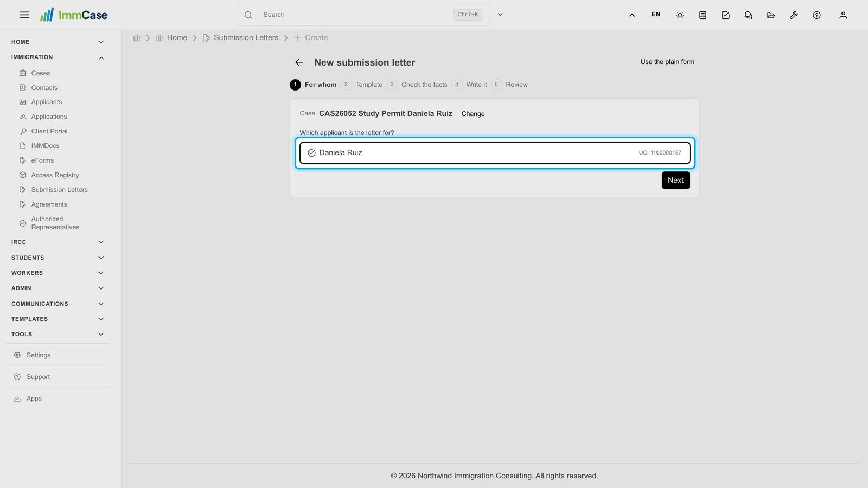
Task: Click Use the plain form link
Action: click(x=667, y=62)
